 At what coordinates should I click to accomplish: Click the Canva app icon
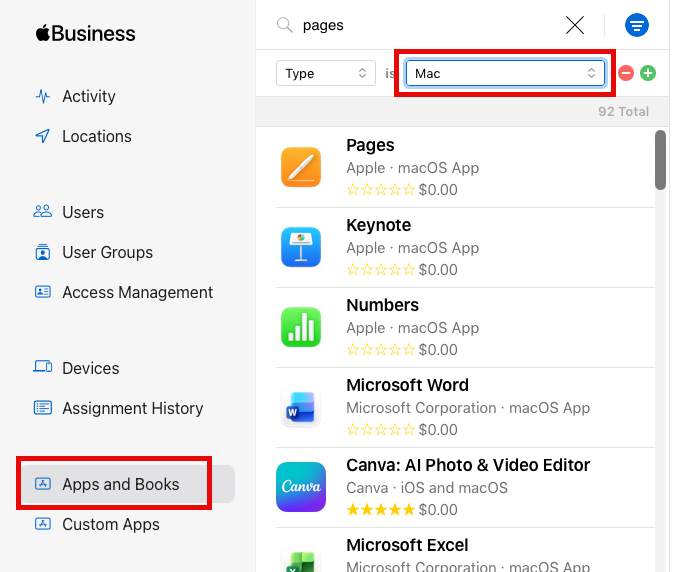301,487
